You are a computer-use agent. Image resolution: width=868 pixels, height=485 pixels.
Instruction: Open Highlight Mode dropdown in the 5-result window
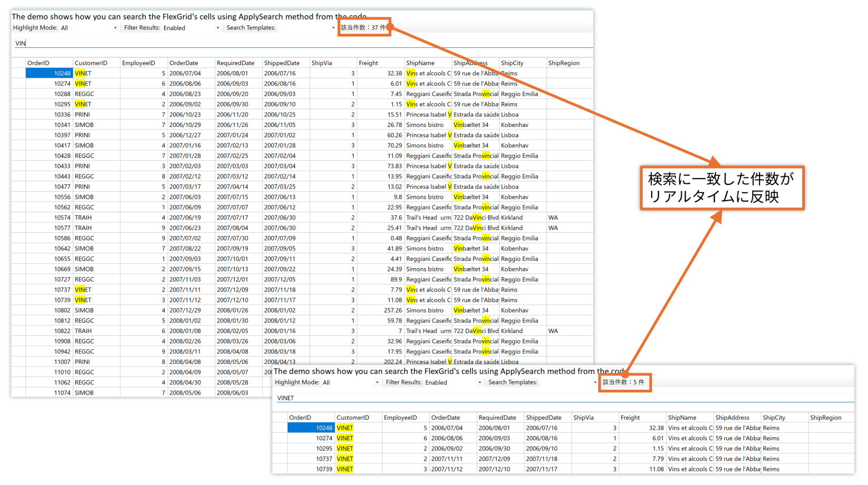(x=350, y=383)
